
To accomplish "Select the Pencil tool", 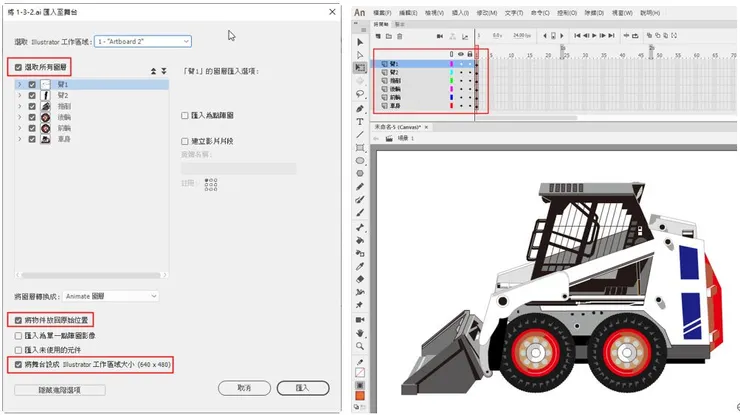I will pos(360,186).
